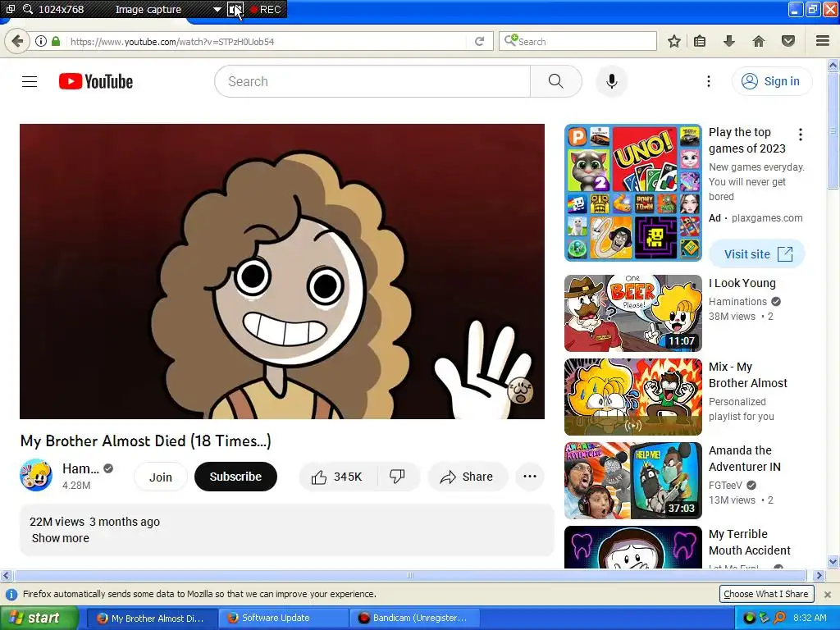
Task: Open the plaxgames ad thumbnail
Action: point(632,193)
